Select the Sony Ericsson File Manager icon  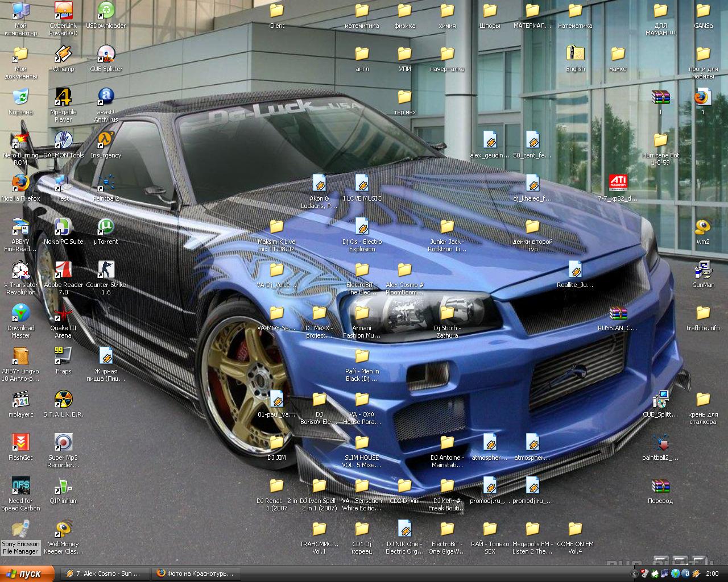click(x=20, y=538)
